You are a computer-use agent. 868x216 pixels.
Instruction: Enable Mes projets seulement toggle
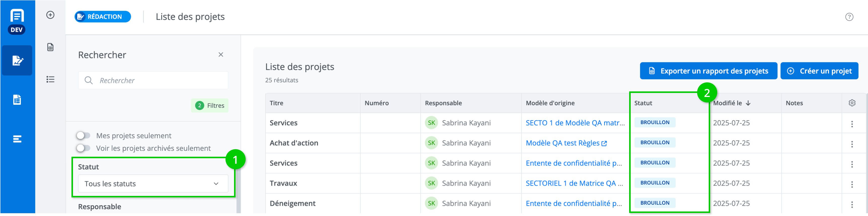(83, 136)
